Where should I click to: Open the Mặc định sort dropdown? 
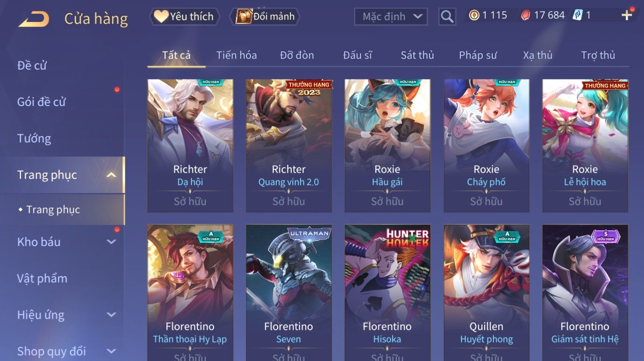(391, 17)
